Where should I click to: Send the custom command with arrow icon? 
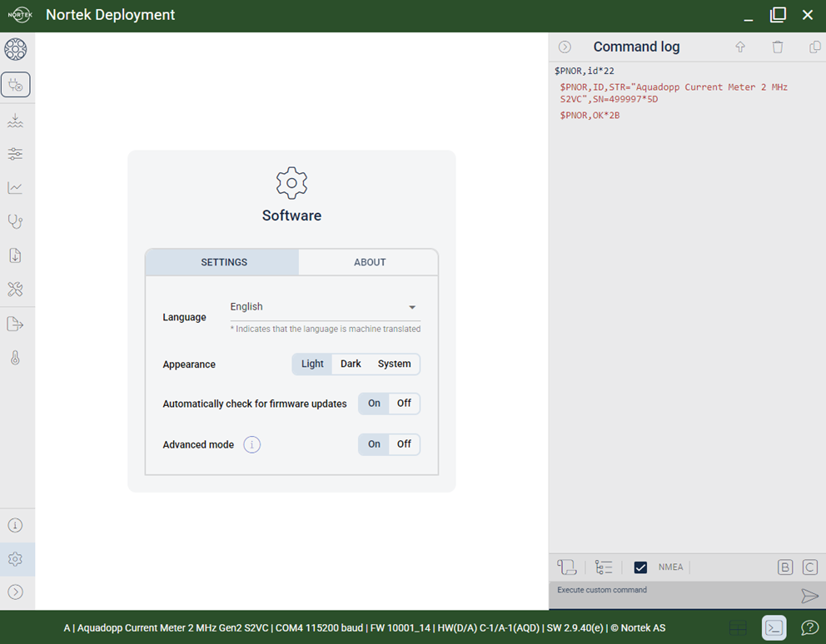pyautogui.click(x=809, y=596)
